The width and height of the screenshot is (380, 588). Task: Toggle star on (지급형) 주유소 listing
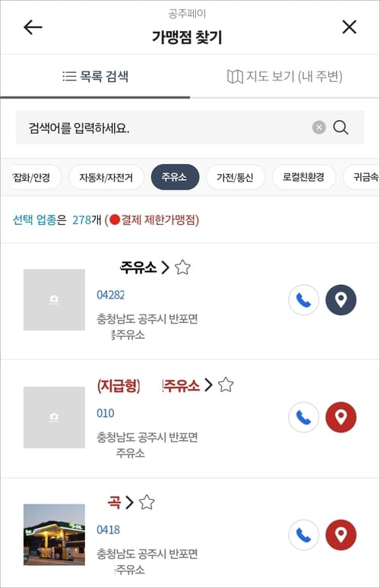coord(226,384)
